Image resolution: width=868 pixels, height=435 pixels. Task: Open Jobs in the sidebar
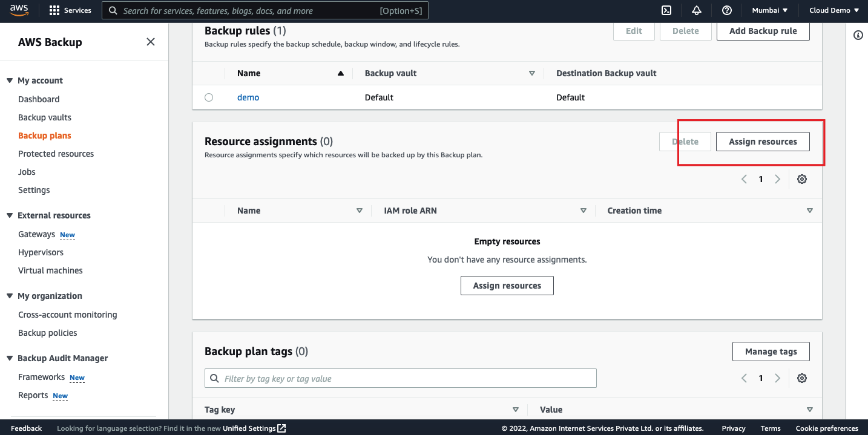click(x=27, y=172)
